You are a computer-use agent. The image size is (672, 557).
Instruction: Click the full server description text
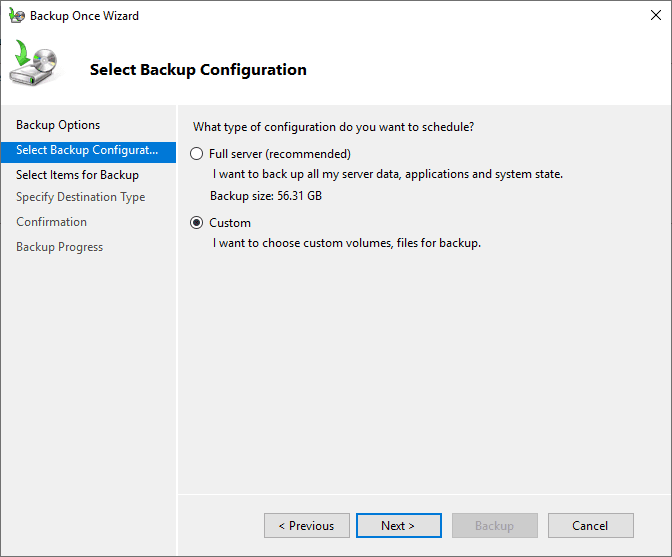pyautogui.click(x=388, y=174)
